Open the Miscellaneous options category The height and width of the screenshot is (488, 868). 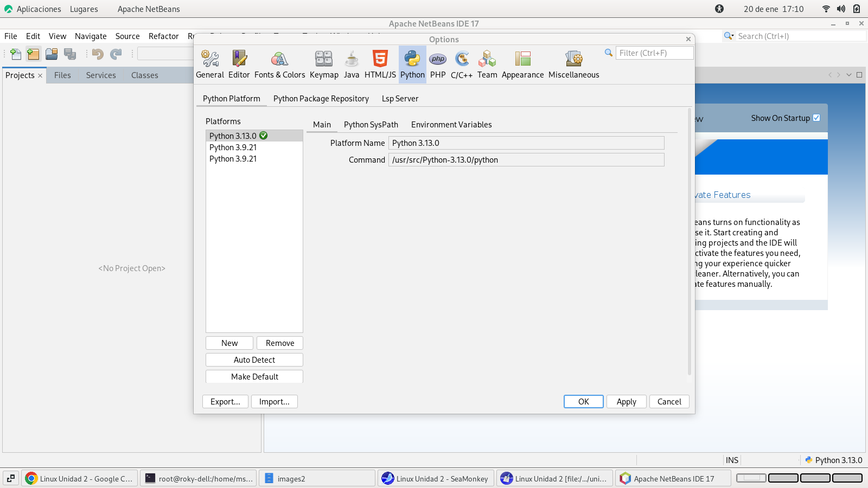point(573,64)
